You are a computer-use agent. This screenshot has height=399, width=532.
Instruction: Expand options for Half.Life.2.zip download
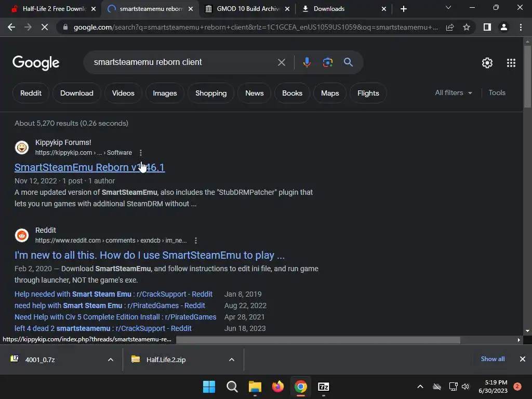coord(231,360)
